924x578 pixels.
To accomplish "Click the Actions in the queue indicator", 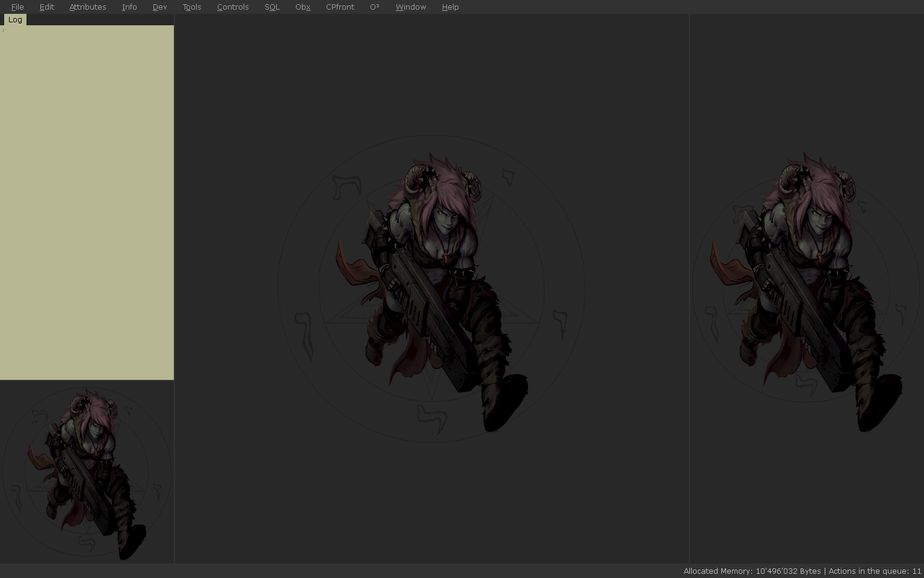I will pos(875,571).
